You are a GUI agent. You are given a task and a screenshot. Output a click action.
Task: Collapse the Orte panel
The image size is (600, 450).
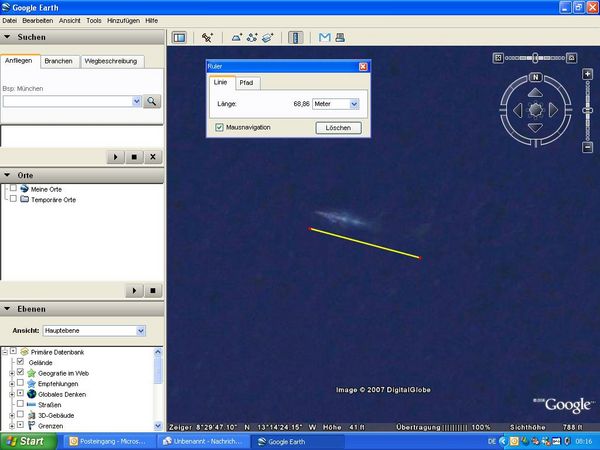click(7, 175)
